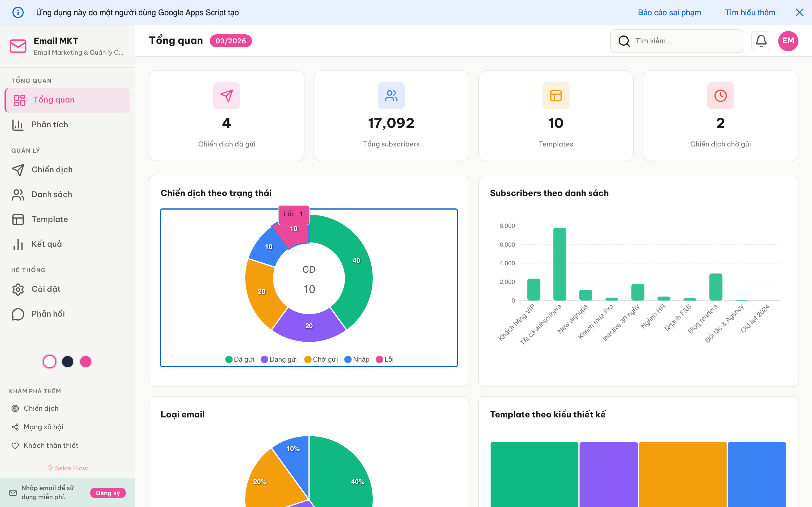Open Phân tích from the sidebar icon
The height and width of the screenshot is (507, 812).
point(18,124)
